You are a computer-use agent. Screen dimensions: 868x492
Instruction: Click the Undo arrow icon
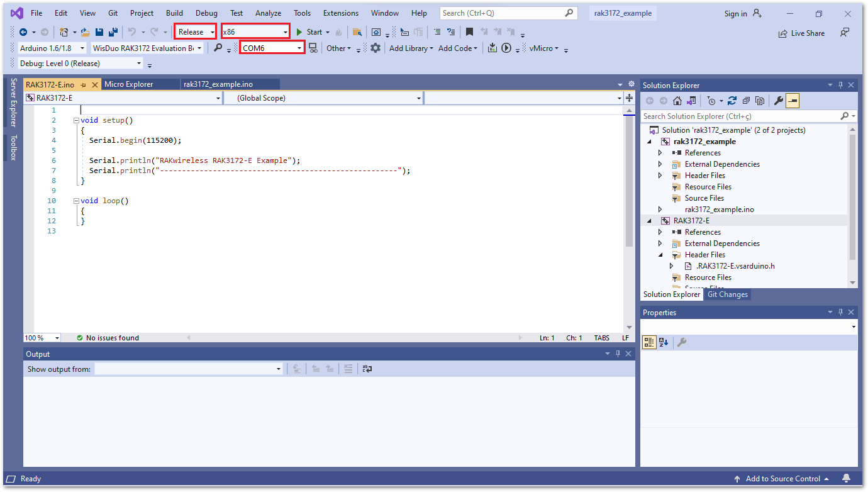(132, 32)
